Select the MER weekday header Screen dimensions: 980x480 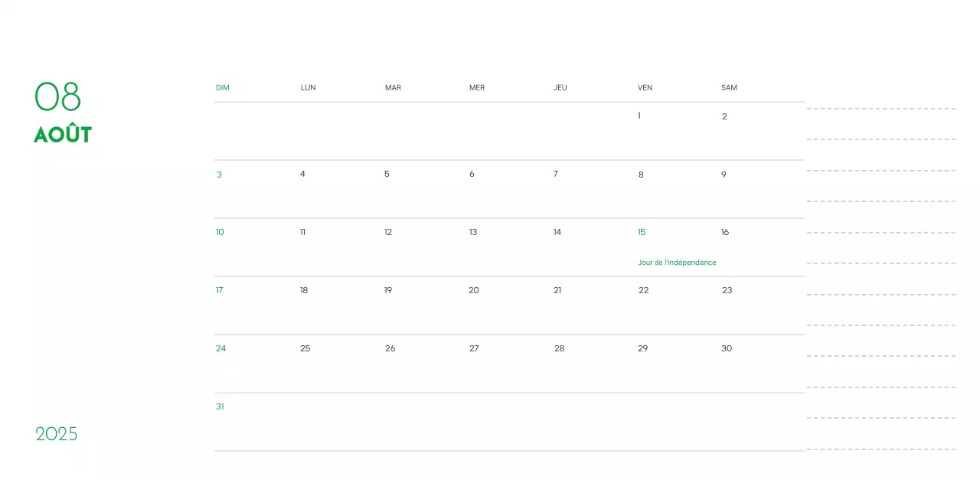[x=477, y=88]
